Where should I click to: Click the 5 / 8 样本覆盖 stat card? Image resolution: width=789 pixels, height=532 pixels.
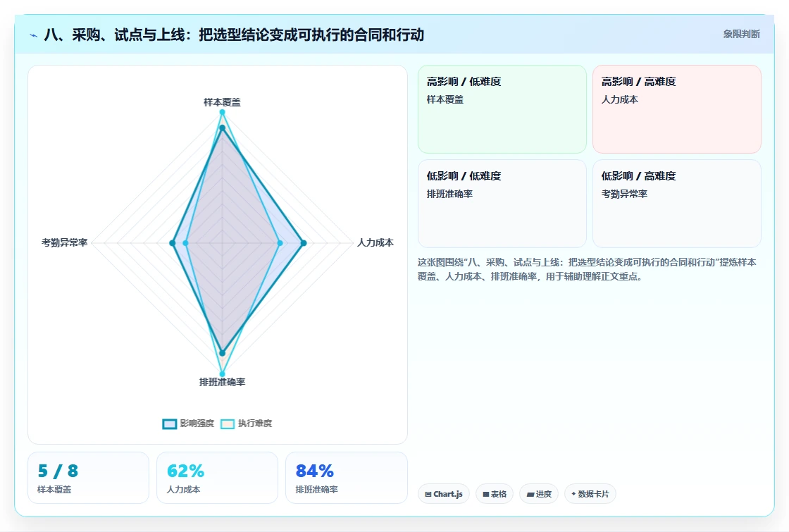point(89,478)
